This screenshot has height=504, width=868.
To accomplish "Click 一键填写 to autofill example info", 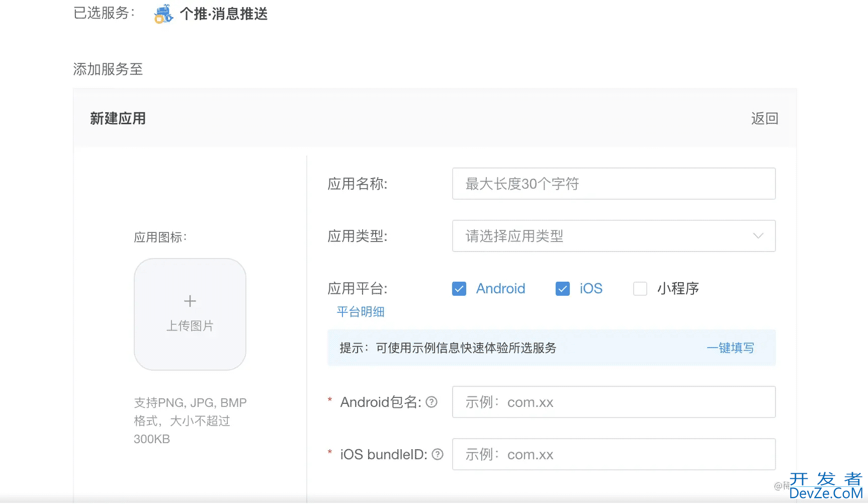I will click(730, 348).
